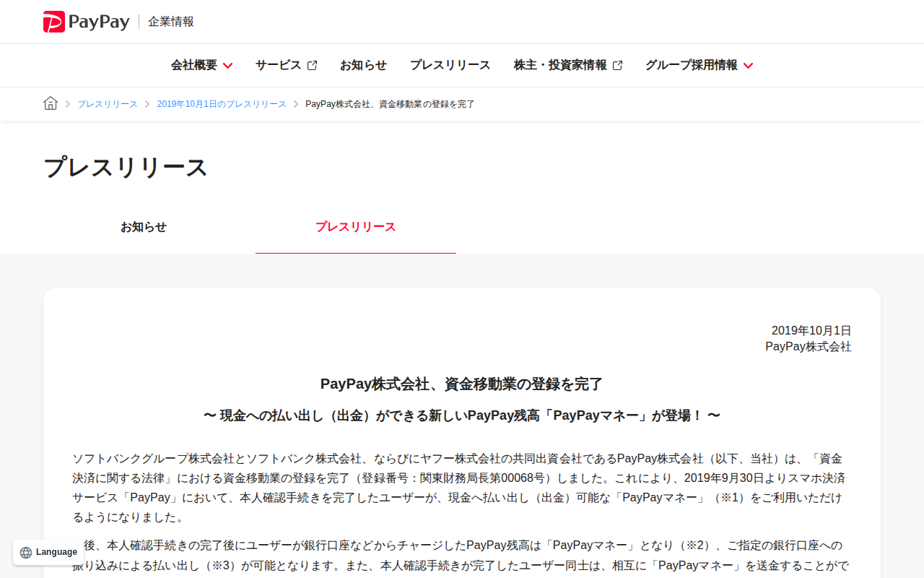Open 会社概要 menu item
924x578 pixels.
click(194, 65)
